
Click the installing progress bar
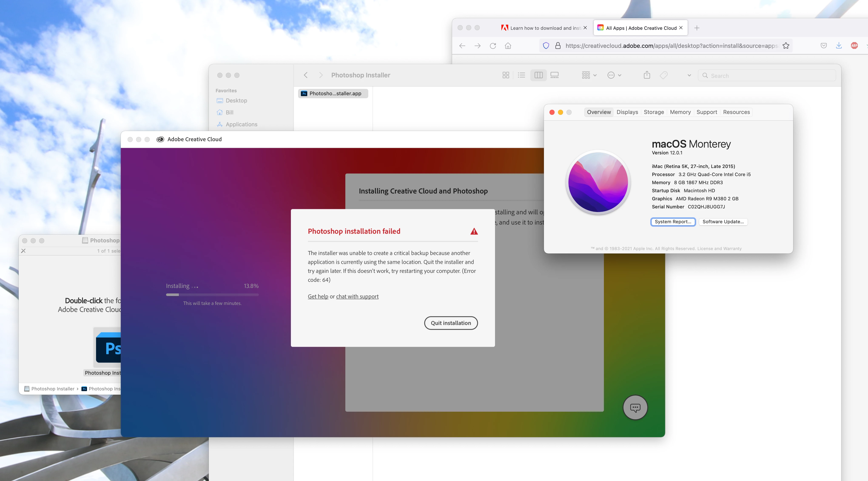(x=212, y=295)
